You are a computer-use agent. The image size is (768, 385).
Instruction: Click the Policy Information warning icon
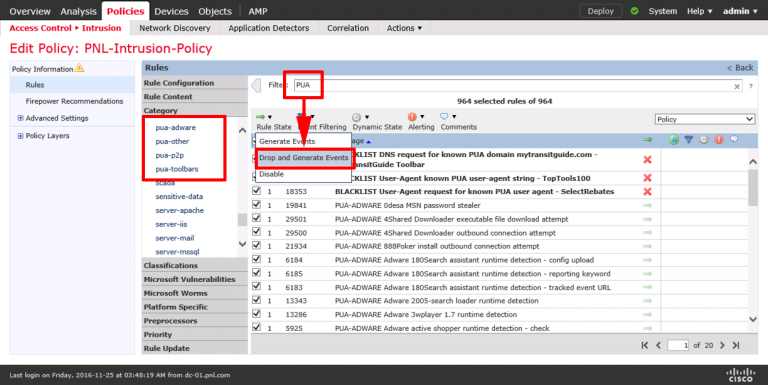pyautogui.click(x=79, y=68)
